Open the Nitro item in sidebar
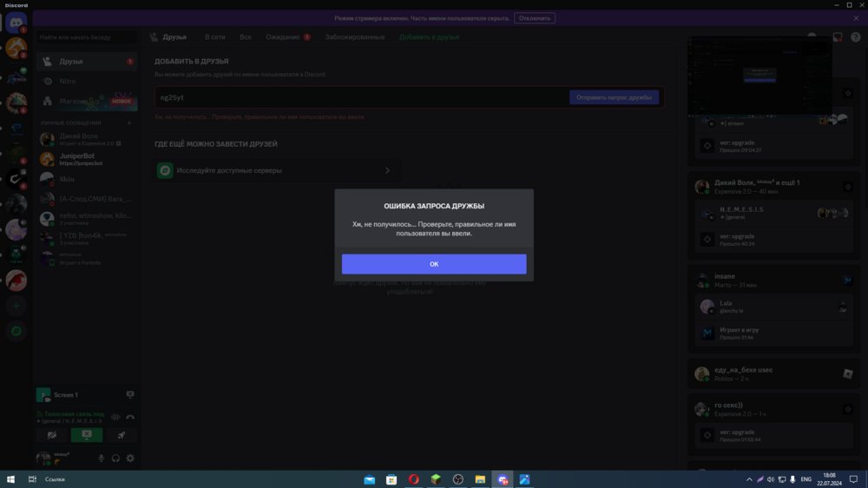 pos(87,82)
